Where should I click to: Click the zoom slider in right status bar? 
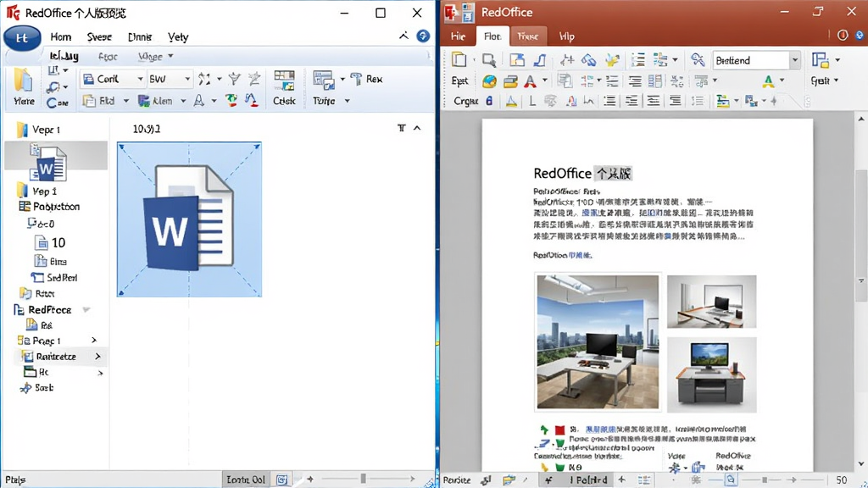click(764, 480)
